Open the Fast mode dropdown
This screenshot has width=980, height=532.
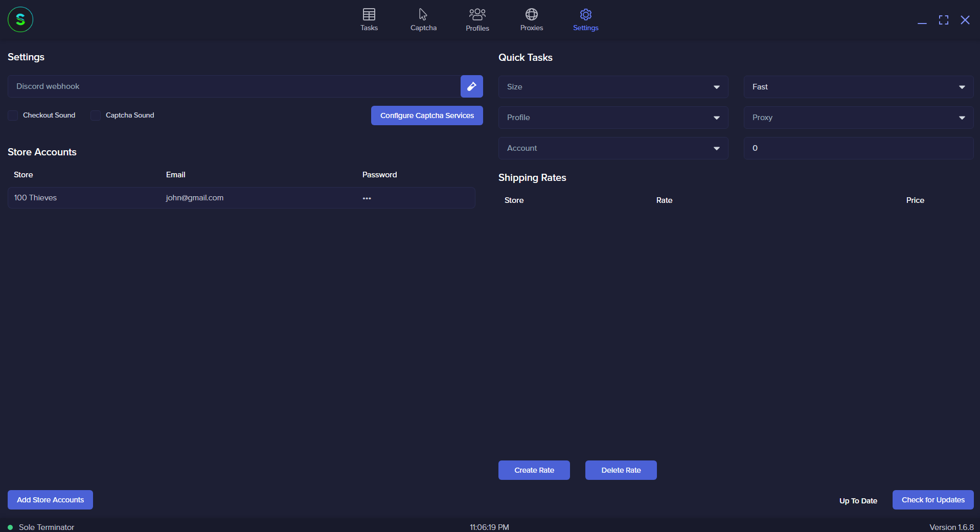pyautogui.click(x=858, y=87)
